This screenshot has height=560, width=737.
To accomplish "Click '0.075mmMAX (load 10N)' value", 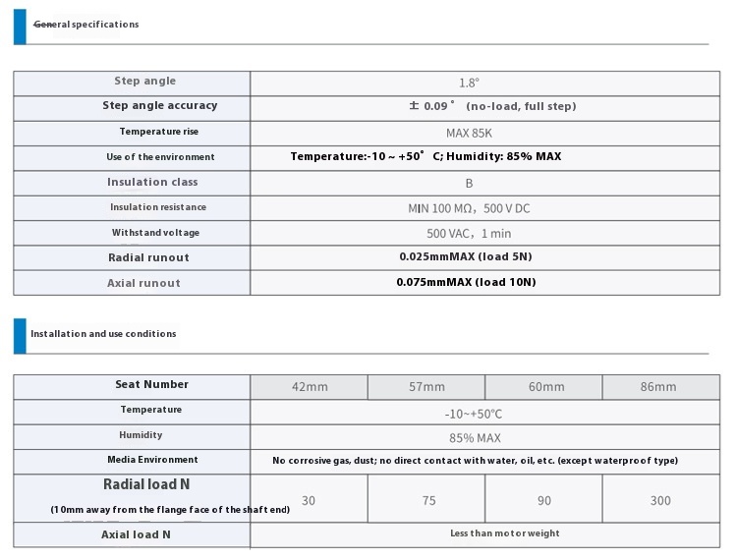I will point(466,282).
